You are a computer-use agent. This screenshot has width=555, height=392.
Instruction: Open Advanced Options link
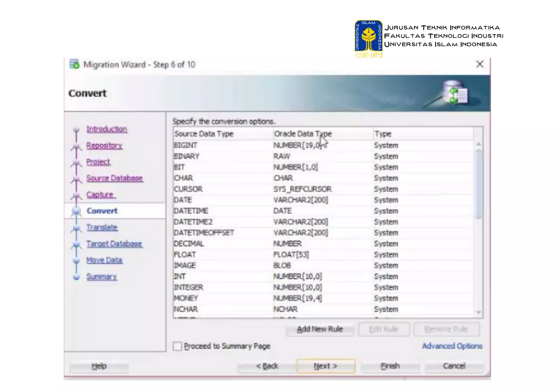point(452,346)
